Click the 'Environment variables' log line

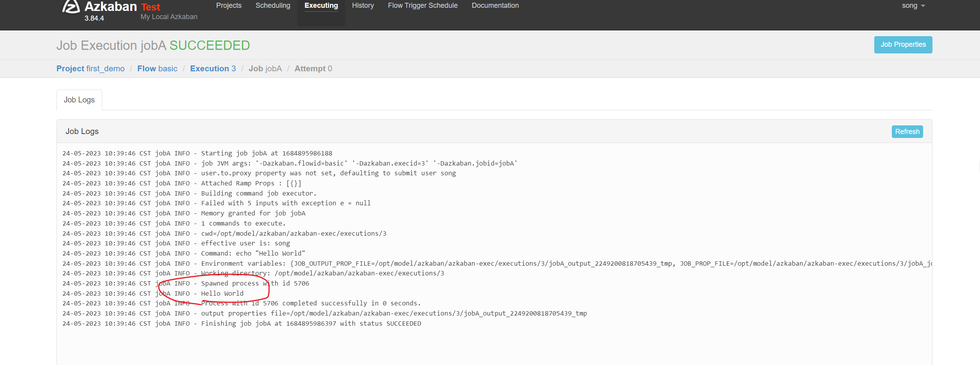coord(497,264)
